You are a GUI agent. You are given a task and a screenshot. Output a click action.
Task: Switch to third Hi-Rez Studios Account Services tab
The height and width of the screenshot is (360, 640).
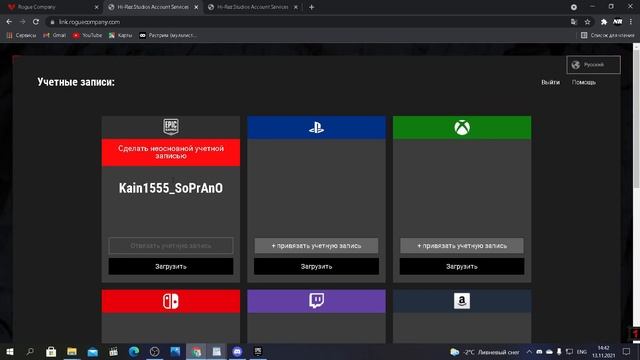click(252, 7)
